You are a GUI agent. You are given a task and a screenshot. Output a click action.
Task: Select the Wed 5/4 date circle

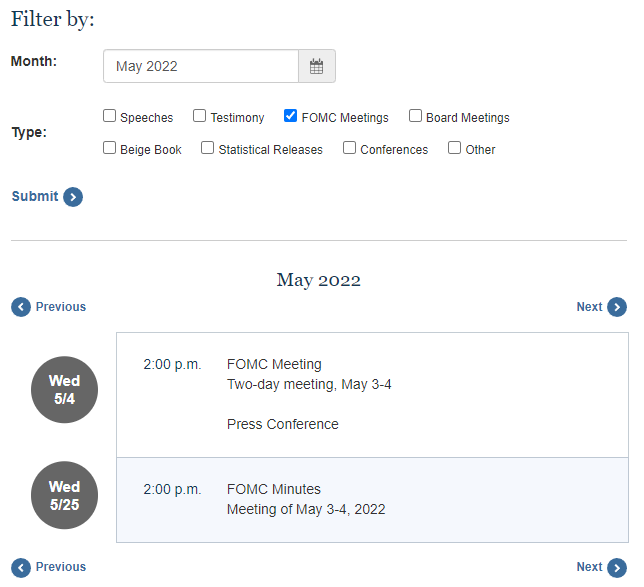[64, 389]
